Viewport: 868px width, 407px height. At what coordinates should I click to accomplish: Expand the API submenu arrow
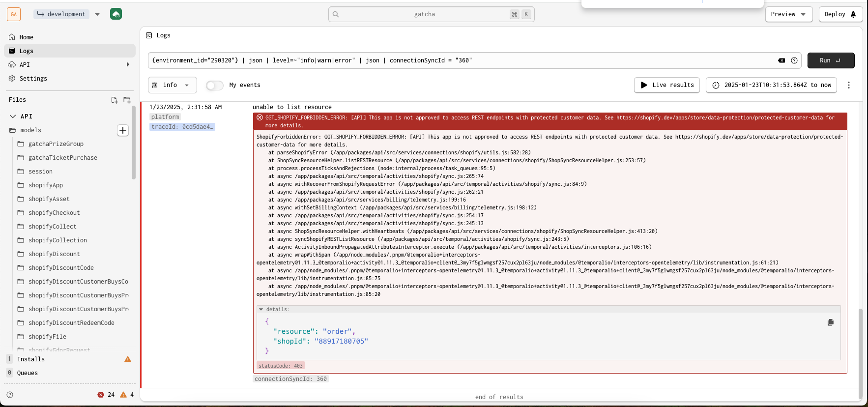pyautogui.click(x=128, y=65)
